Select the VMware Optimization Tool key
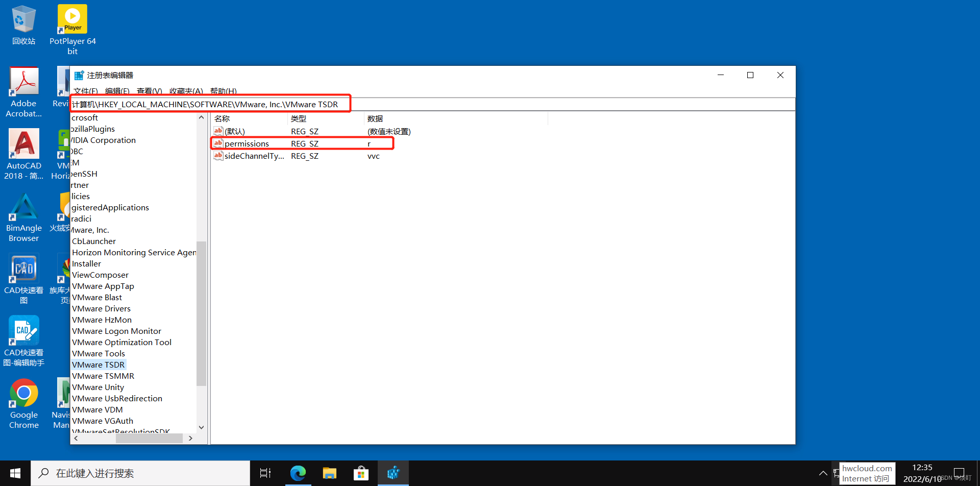 coord(121,342)
